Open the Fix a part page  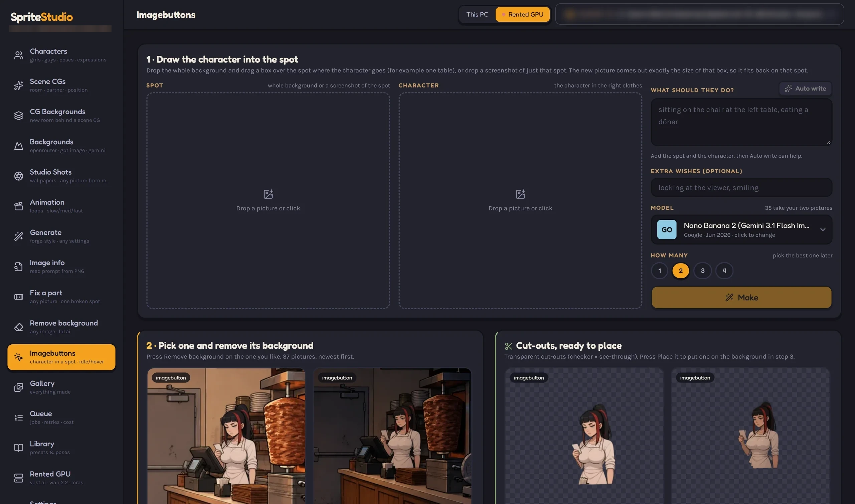(61, 297)
